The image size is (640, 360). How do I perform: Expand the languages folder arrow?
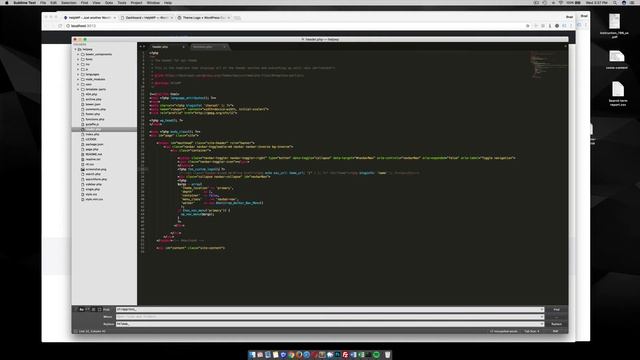78,74
